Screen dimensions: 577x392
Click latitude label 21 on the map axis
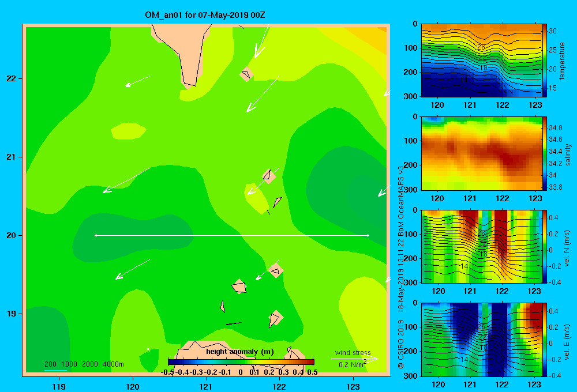12,157
